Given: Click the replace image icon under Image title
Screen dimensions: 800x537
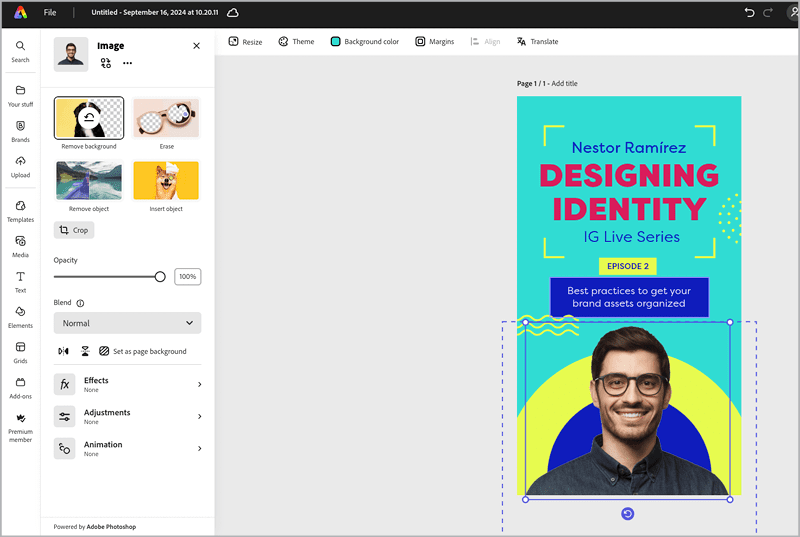Looking at the screenshot, I should (x=106, y=63).
